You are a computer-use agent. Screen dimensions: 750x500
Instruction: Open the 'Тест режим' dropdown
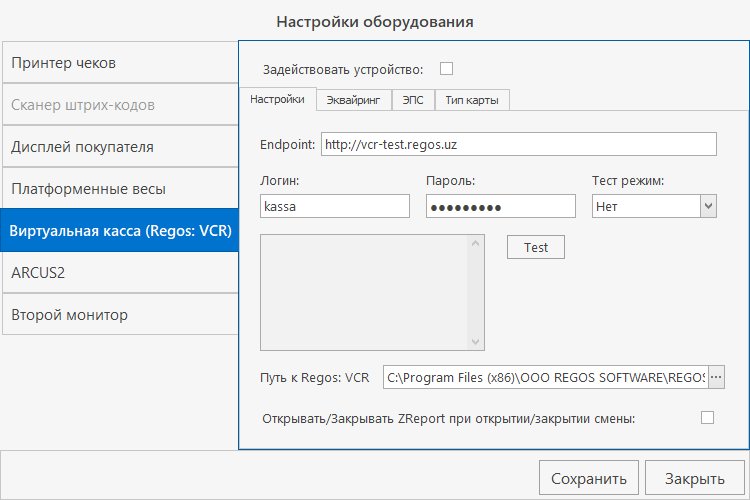(708, 206)
